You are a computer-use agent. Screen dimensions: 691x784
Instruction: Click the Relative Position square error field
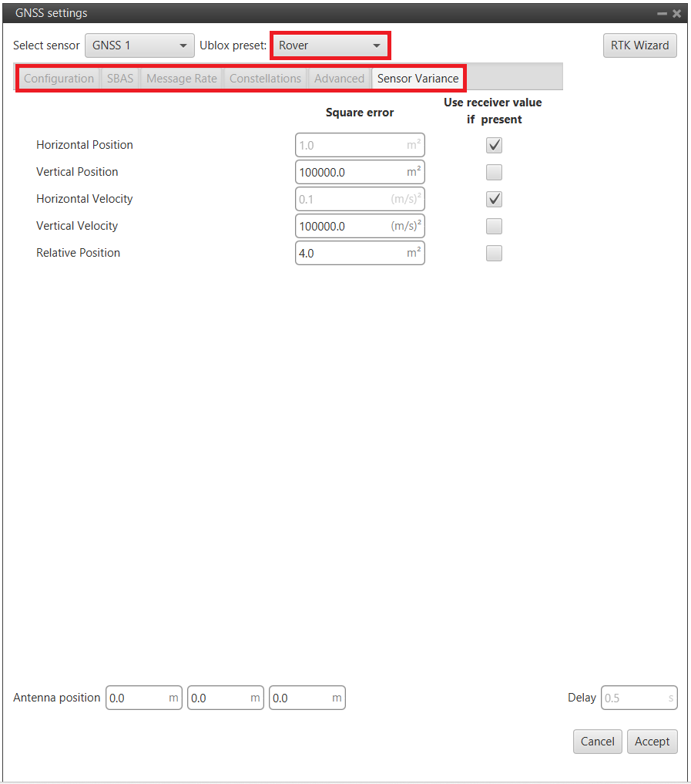tap(351, 253)
